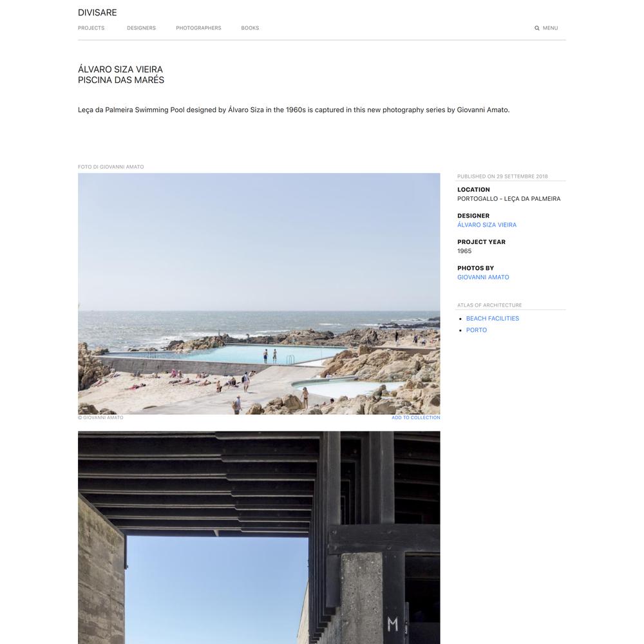Open the Beach Facilities atlas link
Viewport: 644px width, 644px height.
pyautogui.click(x=493, y=318)
